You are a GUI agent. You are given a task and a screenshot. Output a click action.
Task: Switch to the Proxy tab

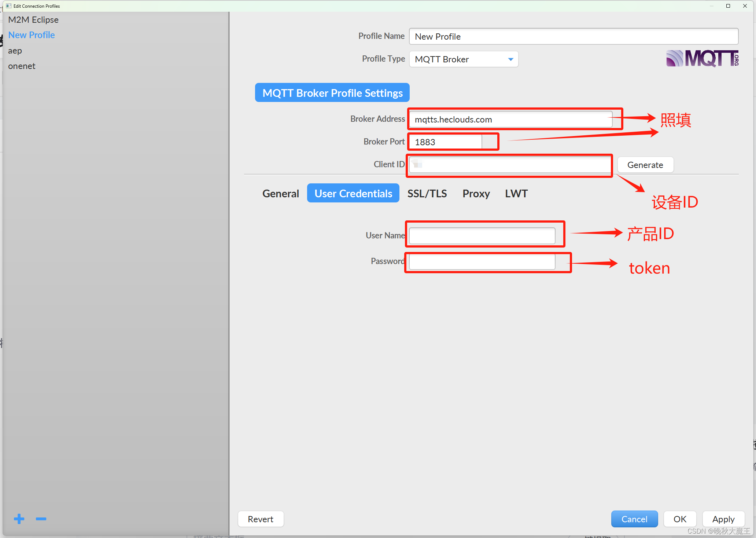click(476, 193)
